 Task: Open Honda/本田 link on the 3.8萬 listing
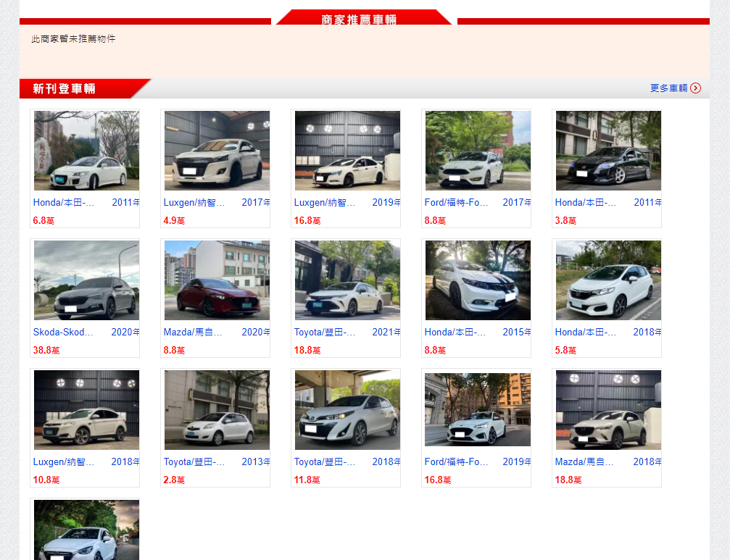coord(585,203)
